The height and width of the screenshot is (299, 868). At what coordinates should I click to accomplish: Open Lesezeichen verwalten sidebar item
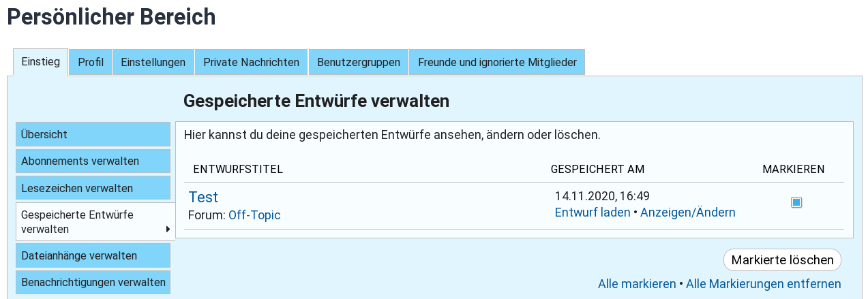(x=93, y=188)
